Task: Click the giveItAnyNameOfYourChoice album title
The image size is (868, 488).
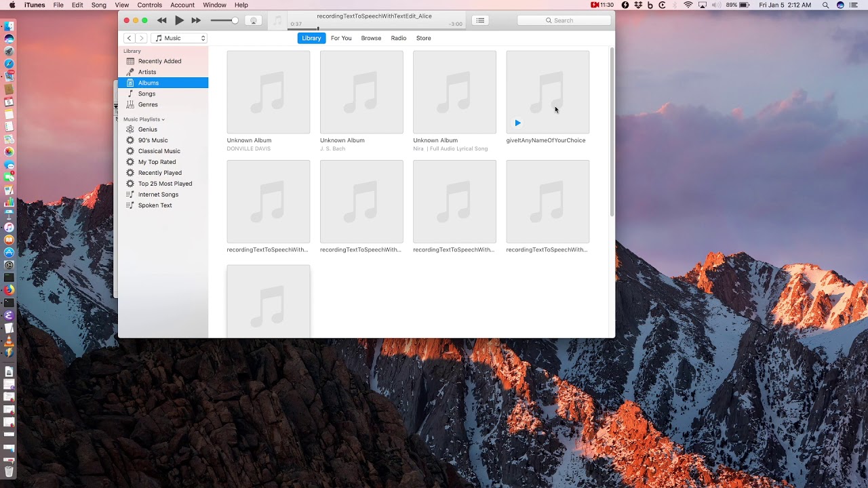Action: coord(546,140)
